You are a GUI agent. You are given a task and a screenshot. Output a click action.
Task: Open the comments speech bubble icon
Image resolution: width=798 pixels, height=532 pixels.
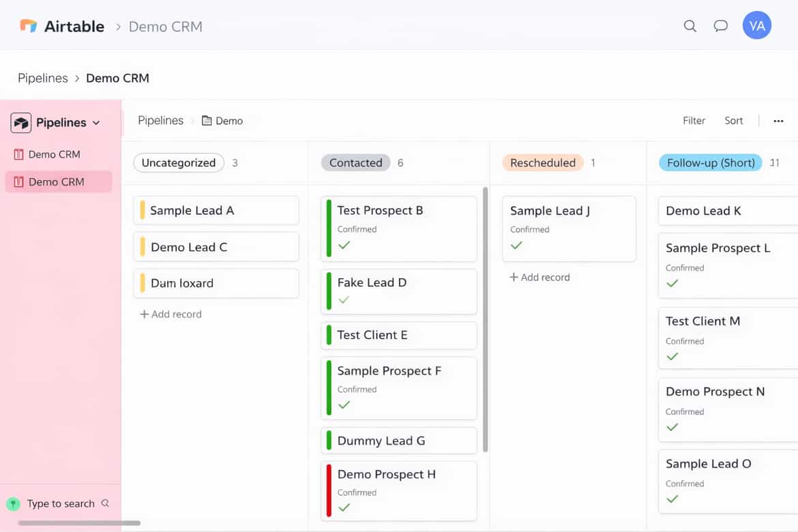click(720, 26)
